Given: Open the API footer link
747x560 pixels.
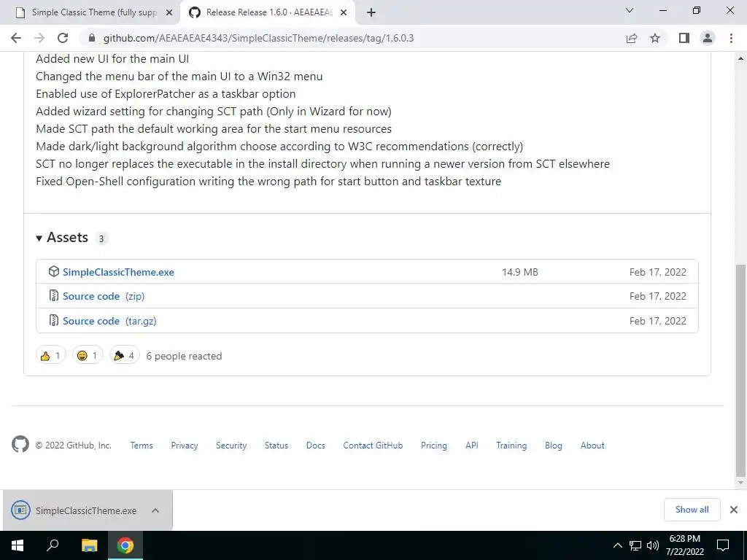Looking at the screenshot, I should pos(472,446).
